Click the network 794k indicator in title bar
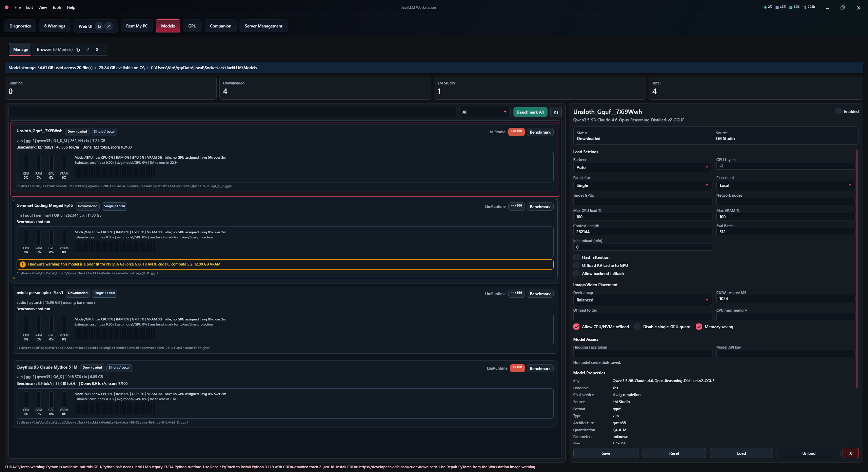The height and width of the screenshot is (472, 868). pos(809,7)
